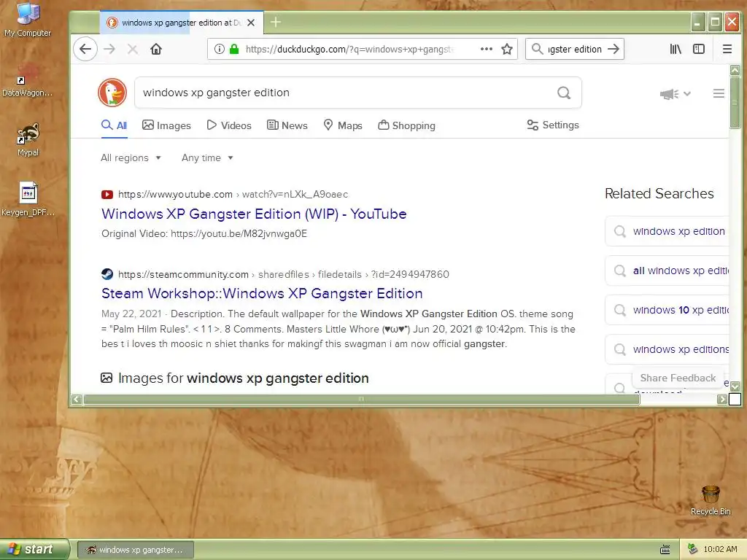Click the browser search box text field
This screenshot has height=560, width=747.
click(x=575, y=49)
